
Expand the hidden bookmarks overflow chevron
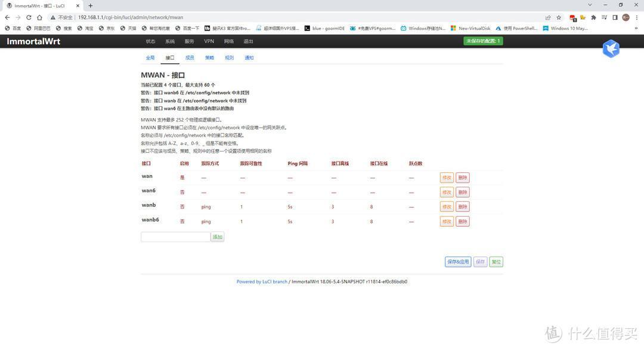636,29
